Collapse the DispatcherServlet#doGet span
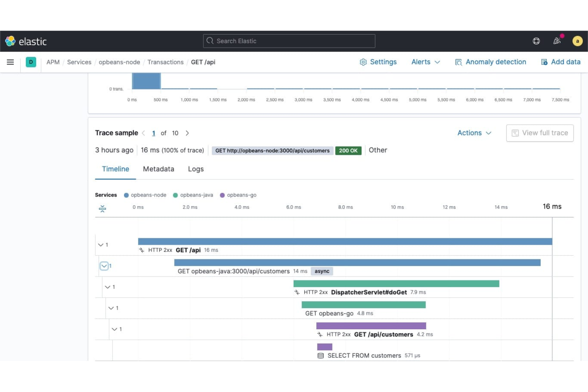Viewport: 588px width, 392px height. tap(108, 287)
